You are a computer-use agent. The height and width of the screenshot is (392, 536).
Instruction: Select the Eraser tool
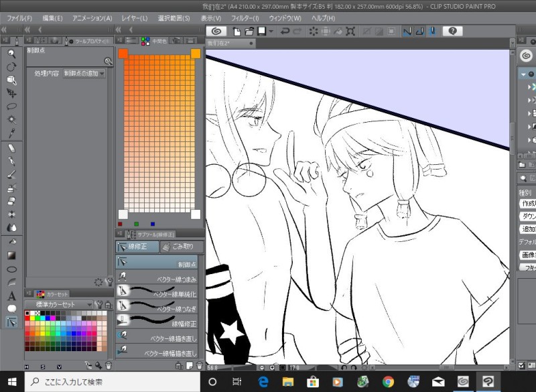(x=11, y=201)
